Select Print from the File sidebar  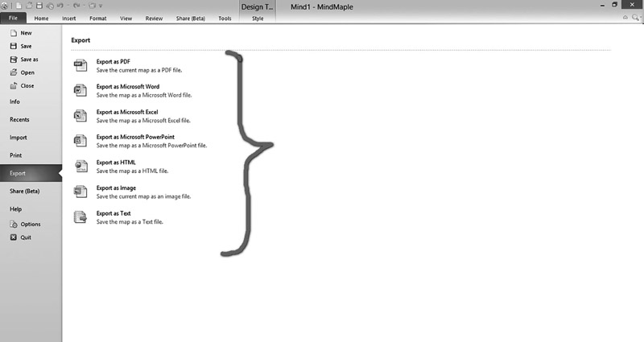pyautogui.click(x=16, y=155)
